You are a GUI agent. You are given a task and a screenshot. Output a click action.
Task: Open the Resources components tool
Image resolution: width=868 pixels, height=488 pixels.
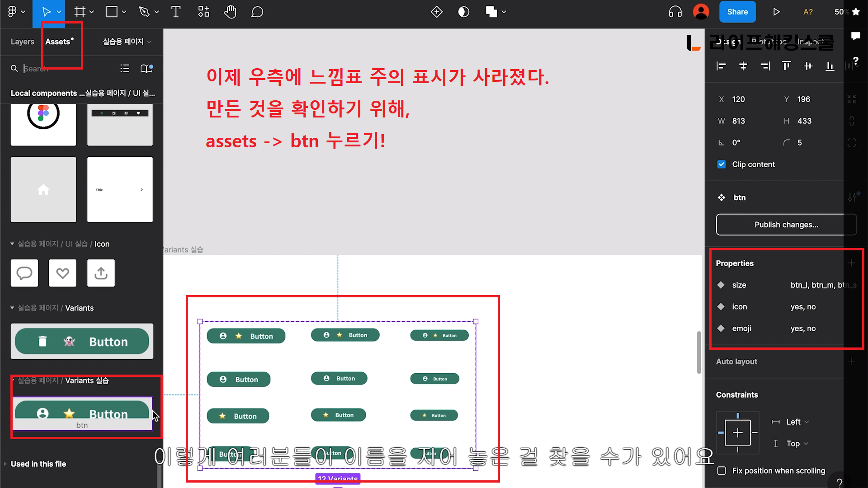pyautogui.click(x=203, y=12)
